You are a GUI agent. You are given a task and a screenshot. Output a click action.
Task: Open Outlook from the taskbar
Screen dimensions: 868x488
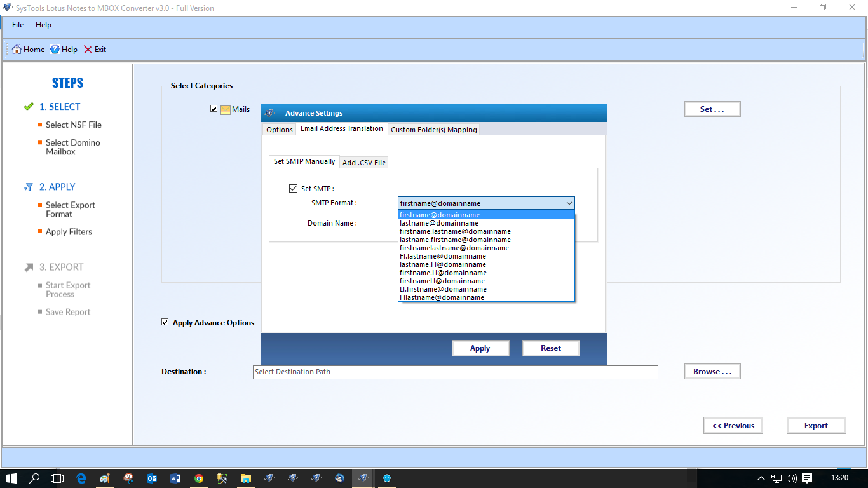[x=152, y=478]
